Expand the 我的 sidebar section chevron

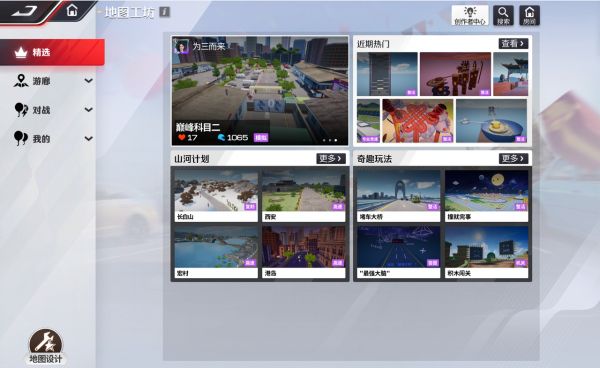pyautogui.click(x=88, y=138)
